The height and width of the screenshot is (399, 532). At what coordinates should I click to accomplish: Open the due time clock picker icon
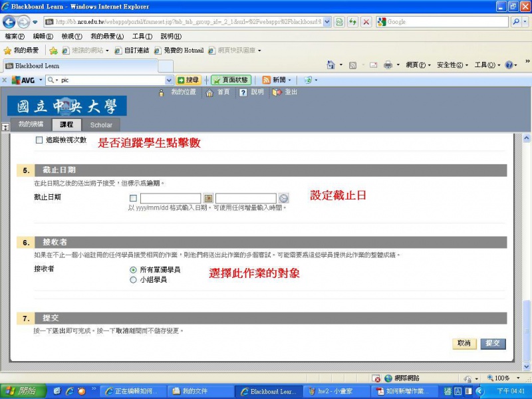283,198
